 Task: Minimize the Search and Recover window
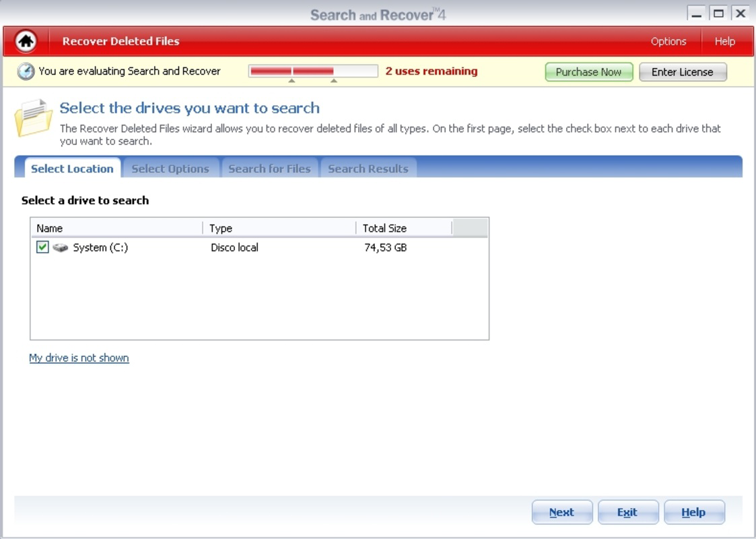click(x=696, y=13)
